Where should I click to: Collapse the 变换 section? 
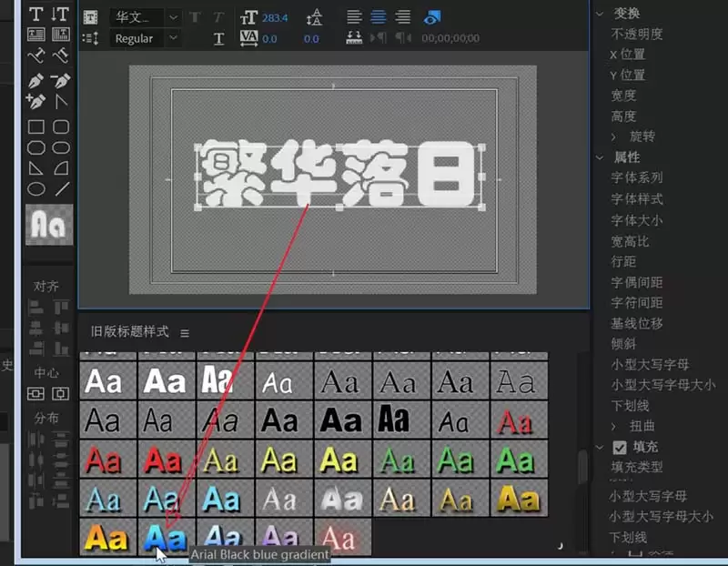click(x=600, y=14)
